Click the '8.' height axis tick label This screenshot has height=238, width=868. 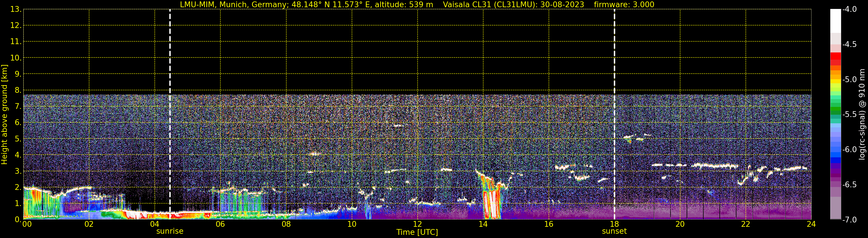coord(18,90)
